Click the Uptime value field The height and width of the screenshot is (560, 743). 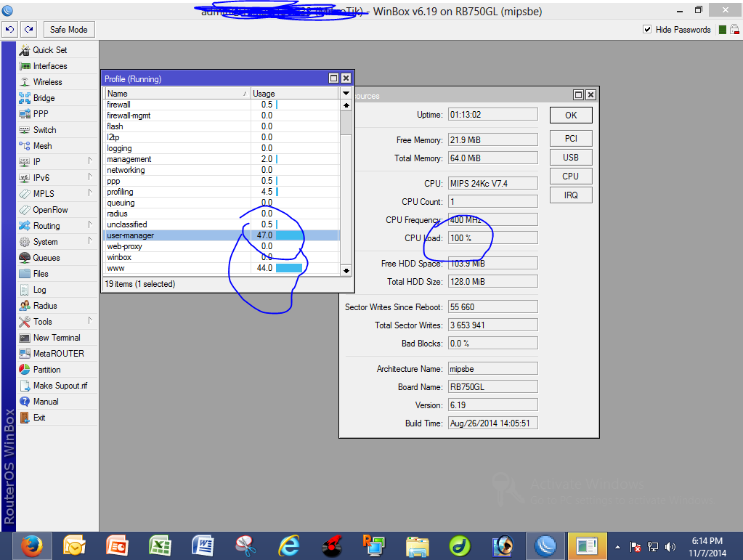493,115
